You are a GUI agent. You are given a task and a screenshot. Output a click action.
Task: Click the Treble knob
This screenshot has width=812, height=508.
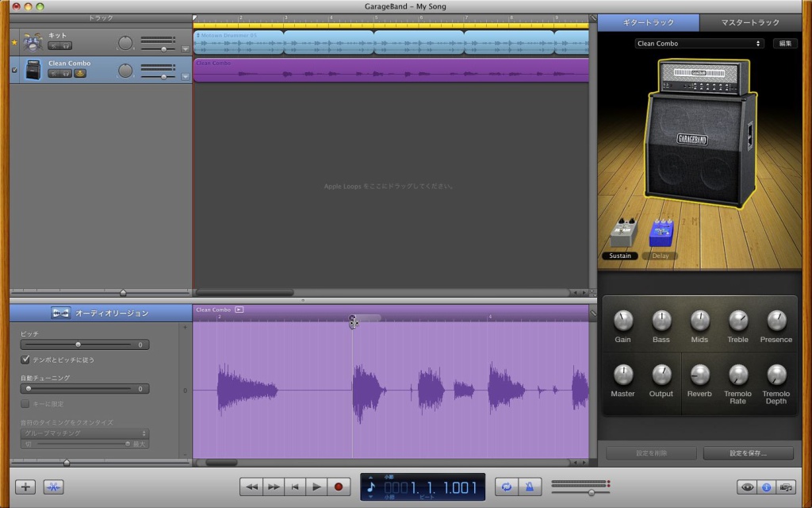(738, 321)
